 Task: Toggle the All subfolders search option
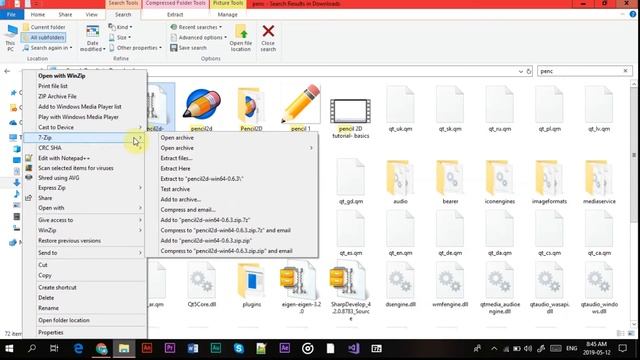pyautogui.click(x=43, y=38)
